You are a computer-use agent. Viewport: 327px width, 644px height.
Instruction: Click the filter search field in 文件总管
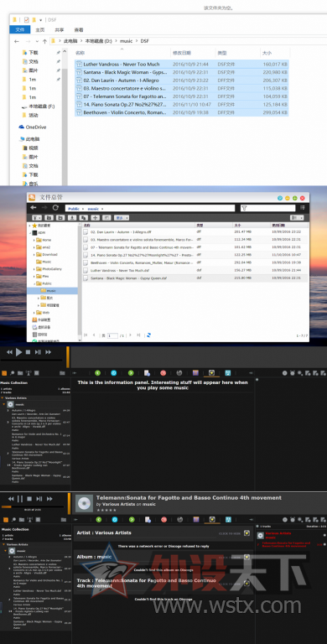click(267, 208)
